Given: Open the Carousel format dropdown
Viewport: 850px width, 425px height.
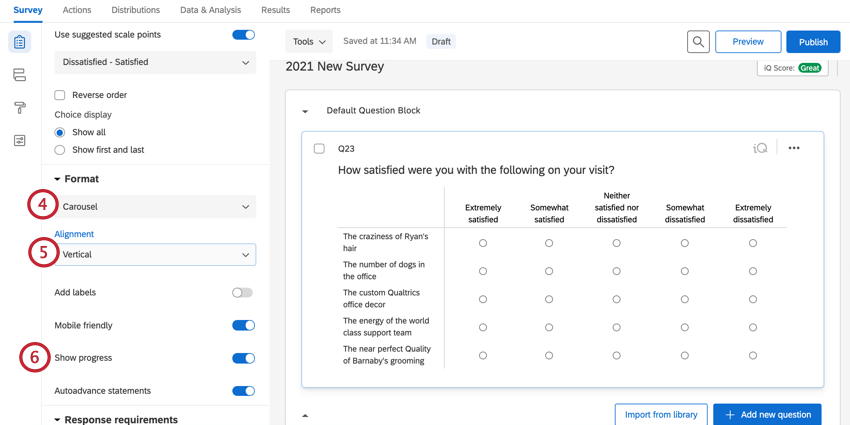Looking at the screenshot, I should pyautogui.click(x=155, y=207).
